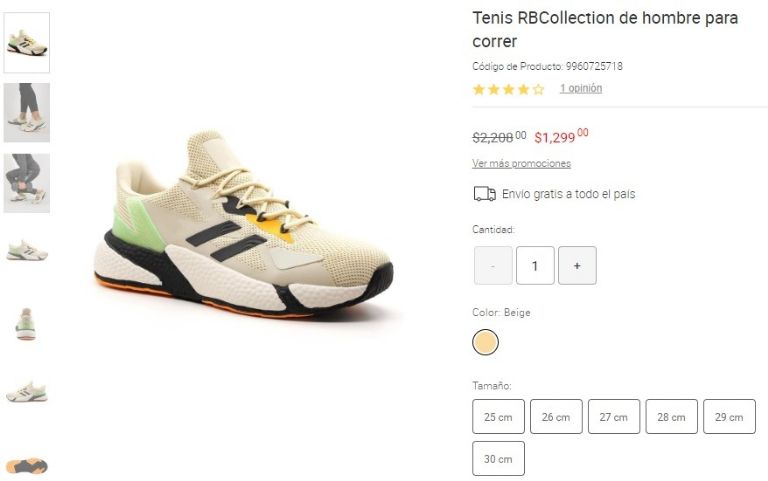Select the Beige color swatch

[x=485, y=343]
